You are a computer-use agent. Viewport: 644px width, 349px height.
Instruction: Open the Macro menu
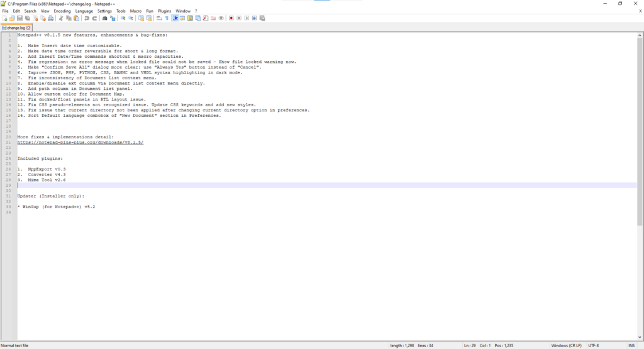click(136, 11)
